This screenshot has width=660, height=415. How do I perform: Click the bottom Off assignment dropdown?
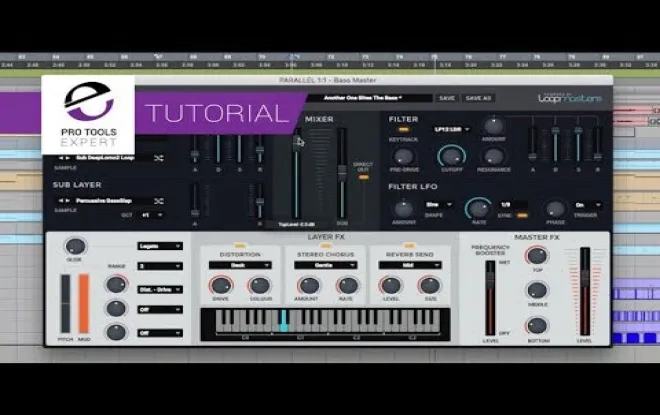point(160,333)
